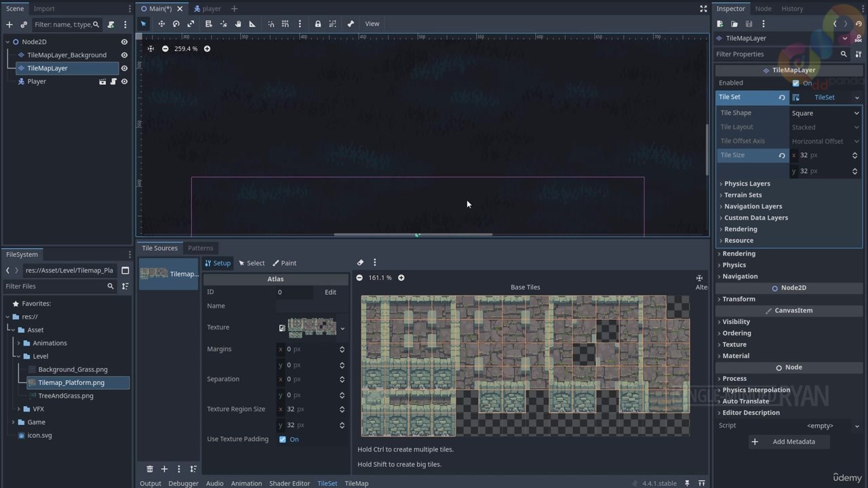Open the TileSet resource dropdown arrow

tap(856, 98)
